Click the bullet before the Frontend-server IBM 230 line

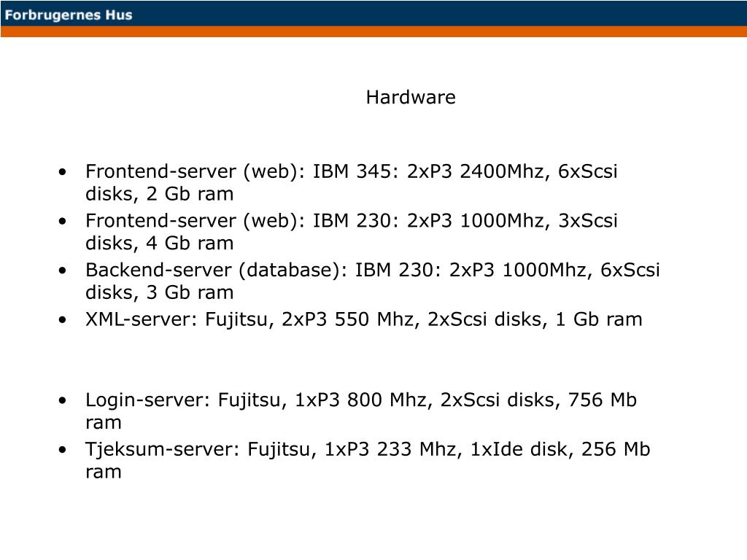(63, 221)
